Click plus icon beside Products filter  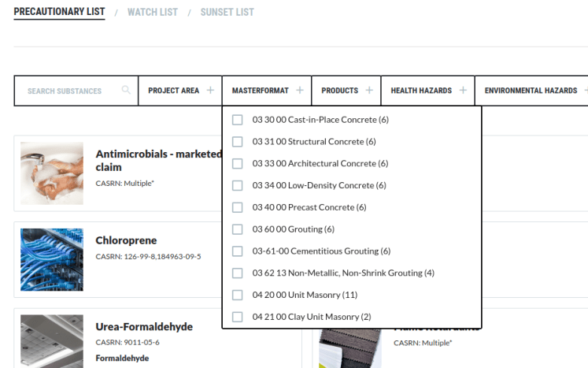pyautogui.click(x=369, y=91)
